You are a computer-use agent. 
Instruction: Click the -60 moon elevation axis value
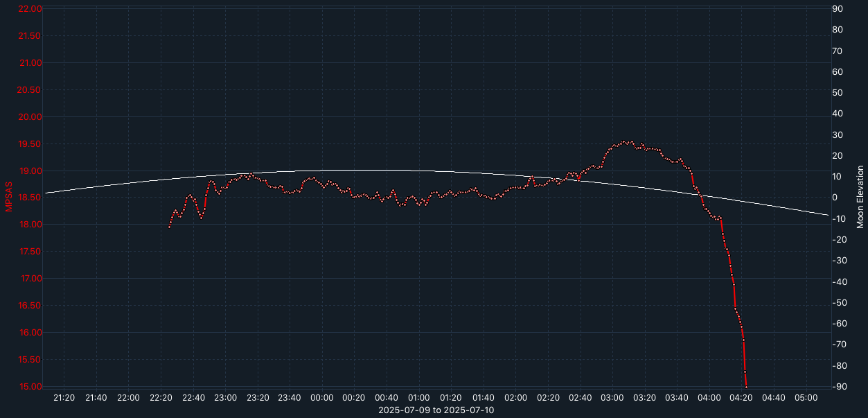tap(838, 324)
